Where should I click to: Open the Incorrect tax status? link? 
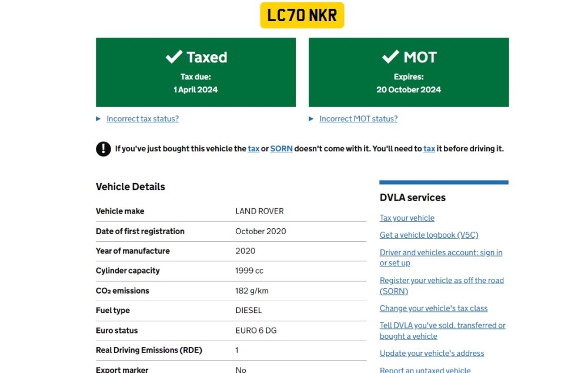point(142,119)
